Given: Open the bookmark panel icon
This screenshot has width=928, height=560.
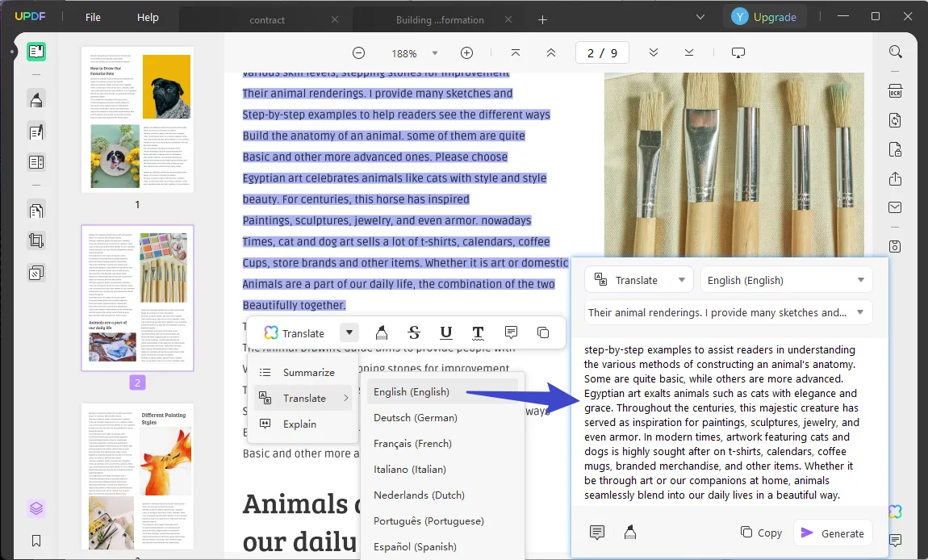Looking at the screenshot, I should [x=36, y=541].
